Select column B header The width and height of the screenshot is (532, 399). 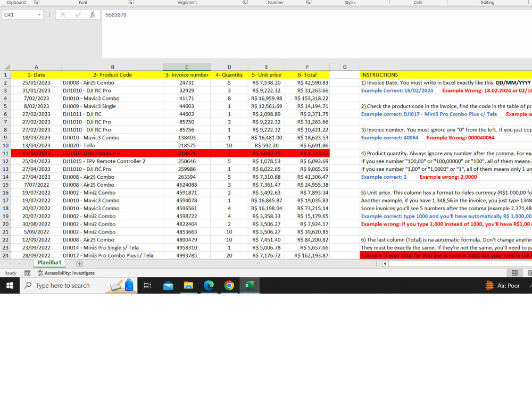[112, 67]
